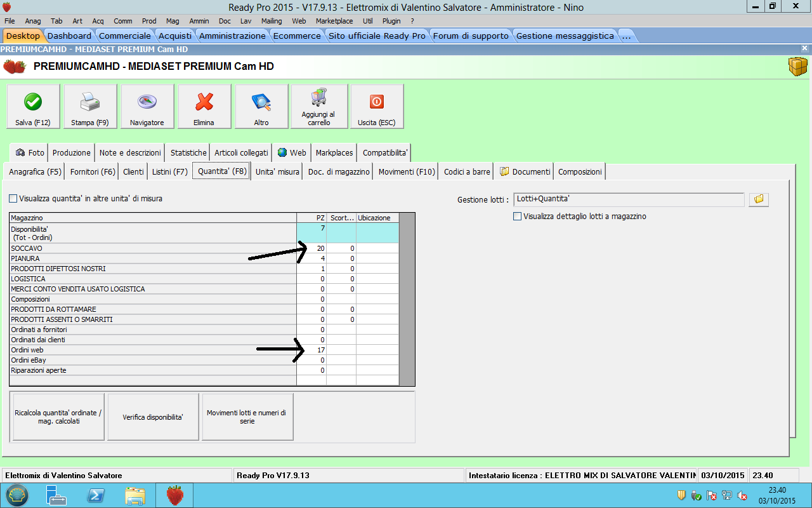Open the Fornitori (F6) tab

tap(93, 172)
